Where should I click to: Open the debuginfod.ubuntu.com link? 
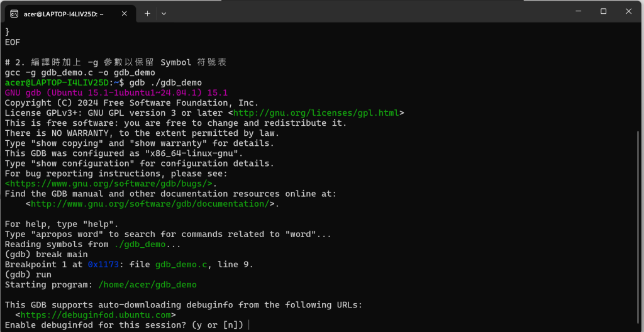coord(96,315)
